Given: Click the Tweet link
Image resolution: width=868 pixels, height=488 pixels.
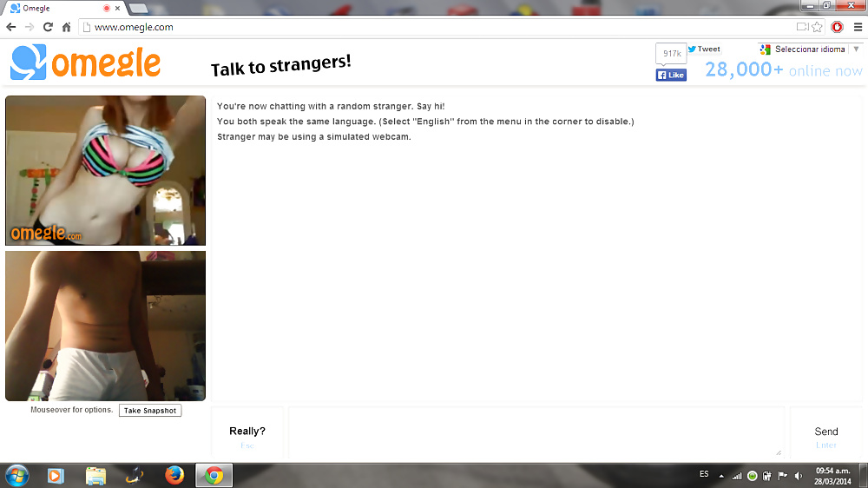Looking at the screenshot, I should (x=704, y=49).
